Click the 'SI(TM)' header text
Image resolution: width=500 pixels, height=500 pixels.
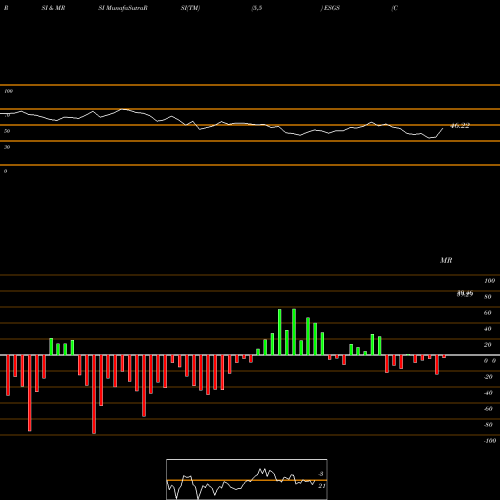tap(190, 8)
